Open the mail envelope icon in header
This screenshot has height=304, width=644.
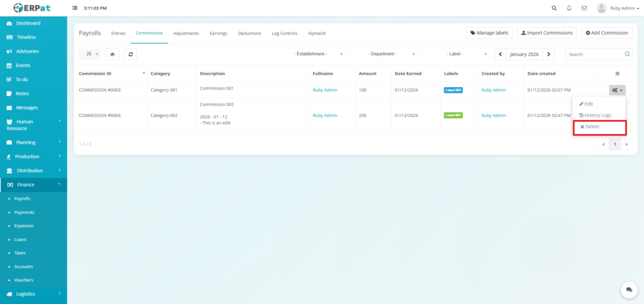584,8
